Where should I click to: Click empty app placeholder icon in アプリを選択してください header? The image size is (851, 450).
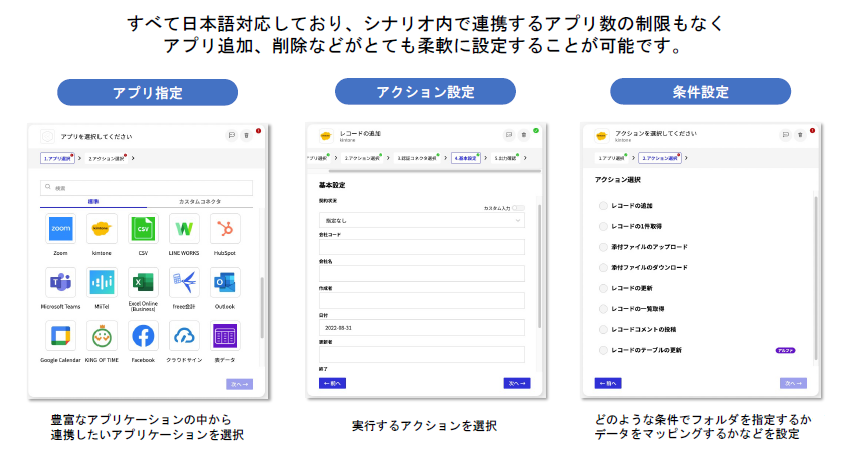pyautogui.click(x=48, y=136)
